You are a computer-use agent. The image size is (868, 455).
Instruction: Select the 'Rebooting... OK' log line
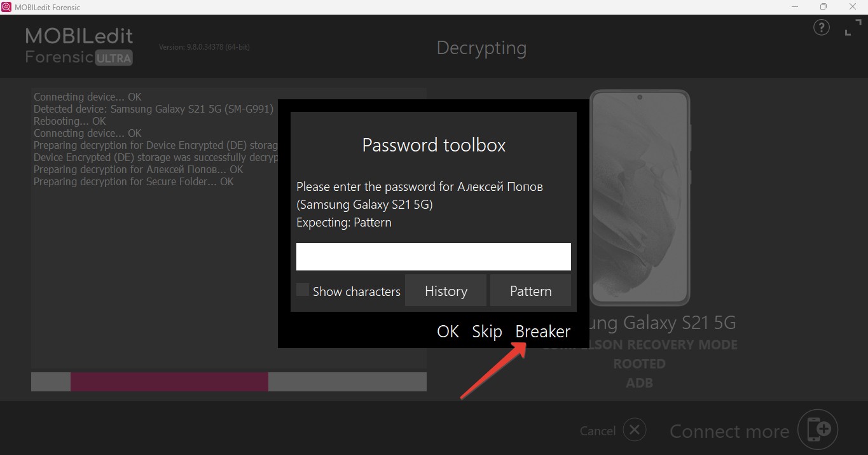[x=70, y=121]
